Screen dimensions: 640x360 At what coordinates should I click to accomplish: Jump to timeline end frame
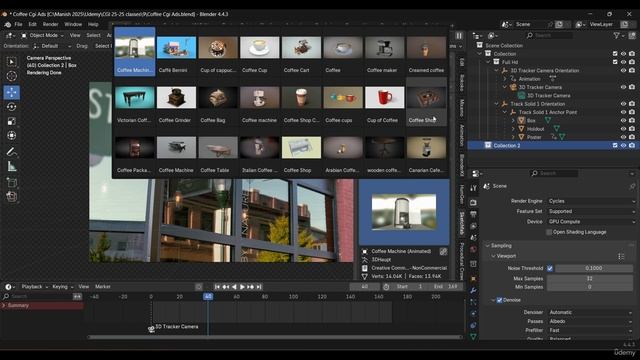click(259, 287)
